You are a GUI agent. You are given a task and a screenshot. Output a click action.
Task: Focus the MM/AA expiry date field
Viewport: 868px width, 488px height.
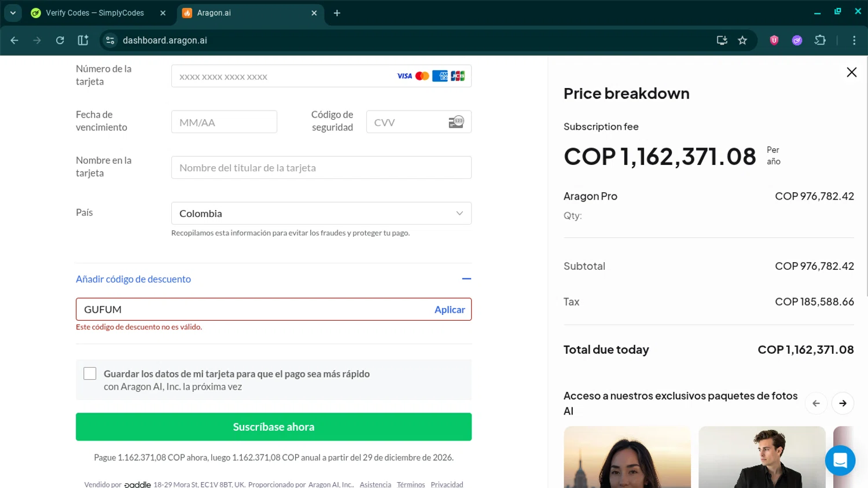(x=224, y=122)
